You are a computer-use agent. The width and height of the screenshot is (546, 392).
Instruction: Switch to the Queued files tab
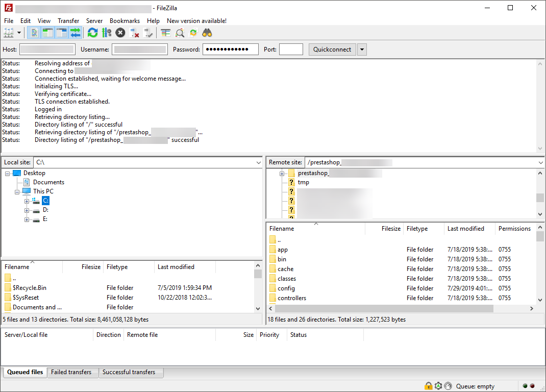click(x=25, y=372)
